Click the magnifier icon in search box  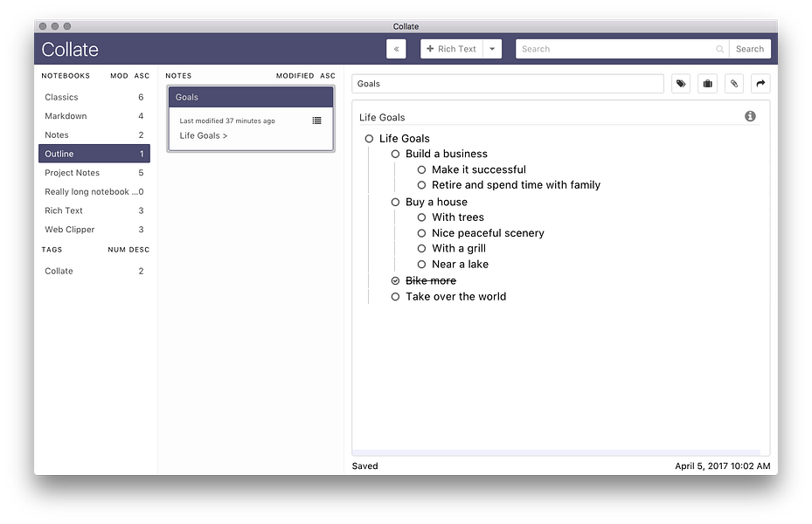[x=719, y=49]
